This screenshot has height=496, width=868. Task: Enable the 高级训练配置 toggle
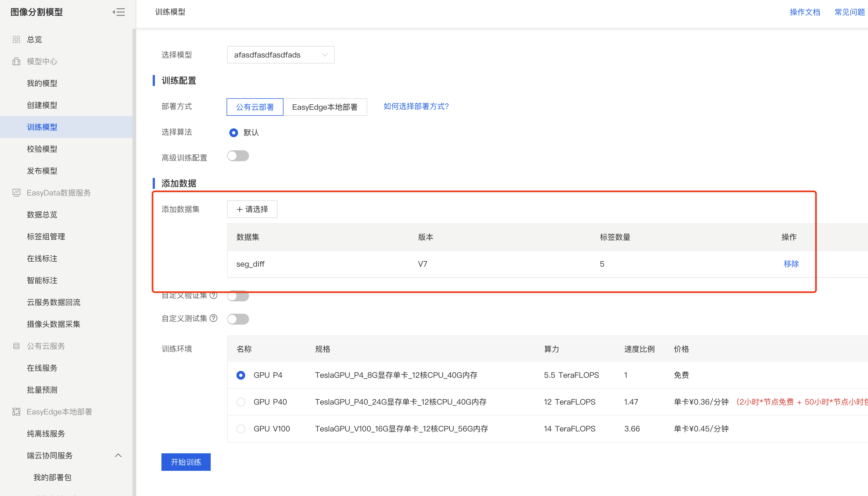pyautogui.click(x=238, y=156)
